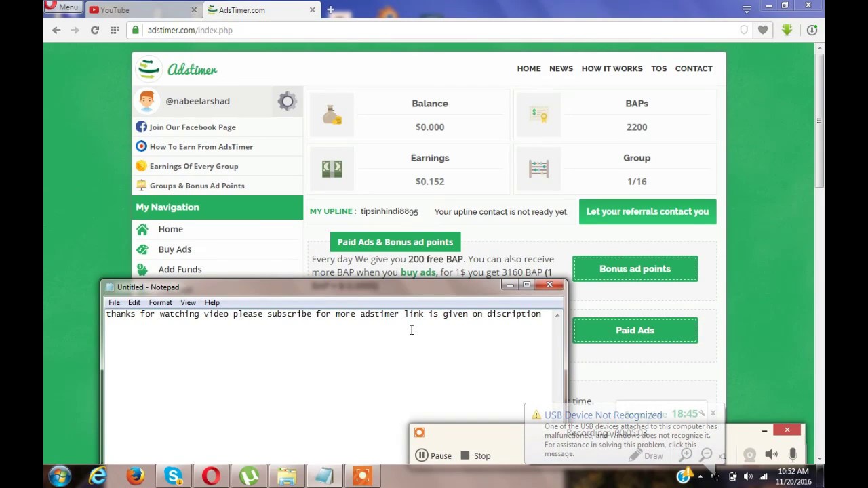The image size is (868, 488).
Task: Click the buy ads link in text
Action: point(418,272)
